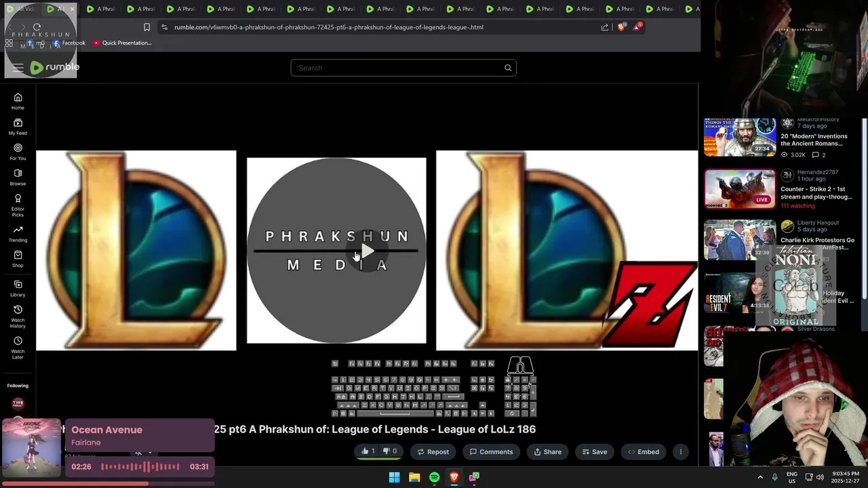Click the followed channel avatar under Following
This screenshot has width=868, height=488.
(x=18, y=404)
